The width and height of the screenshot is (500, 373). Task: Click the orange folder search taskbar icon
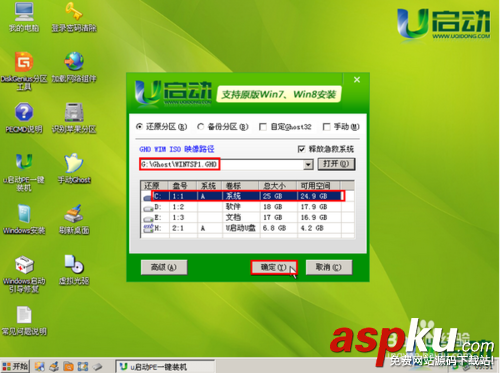click(68, 367)
